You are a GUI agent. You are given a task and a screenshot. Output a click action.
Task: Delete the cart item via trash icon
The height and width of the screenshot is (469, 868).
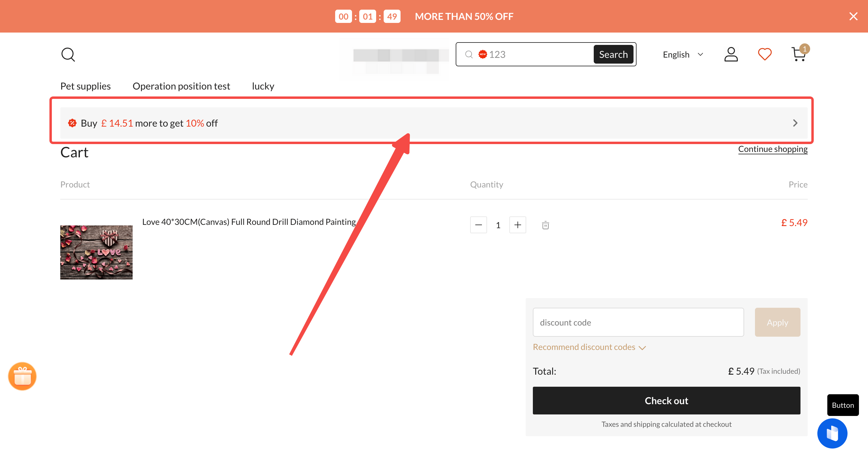pos(545,225)
